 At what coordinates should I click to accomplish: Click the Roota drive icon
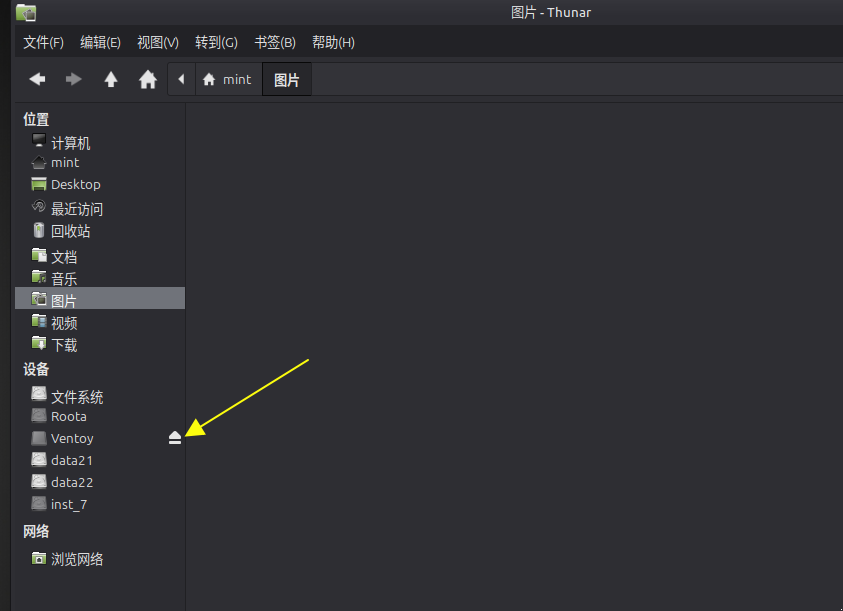click(39, 416)
